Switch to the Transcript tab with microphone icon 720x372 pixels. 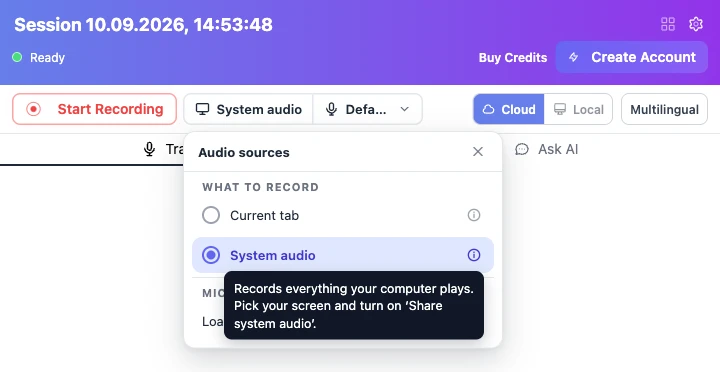[163, 149]
